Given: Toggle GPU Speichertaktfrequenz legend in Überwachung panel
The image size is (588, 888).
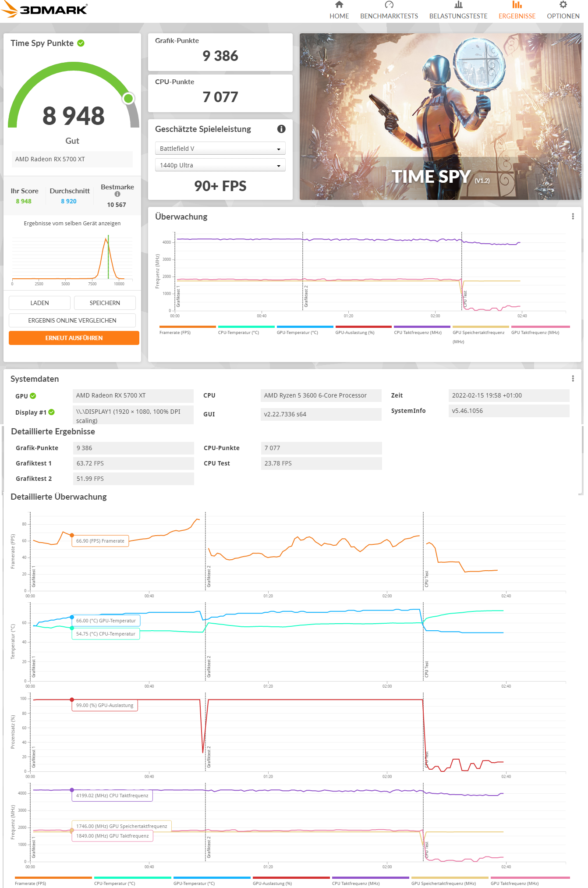Looking at the screenshot, I should pyautogui.click(x=481, y=335).
